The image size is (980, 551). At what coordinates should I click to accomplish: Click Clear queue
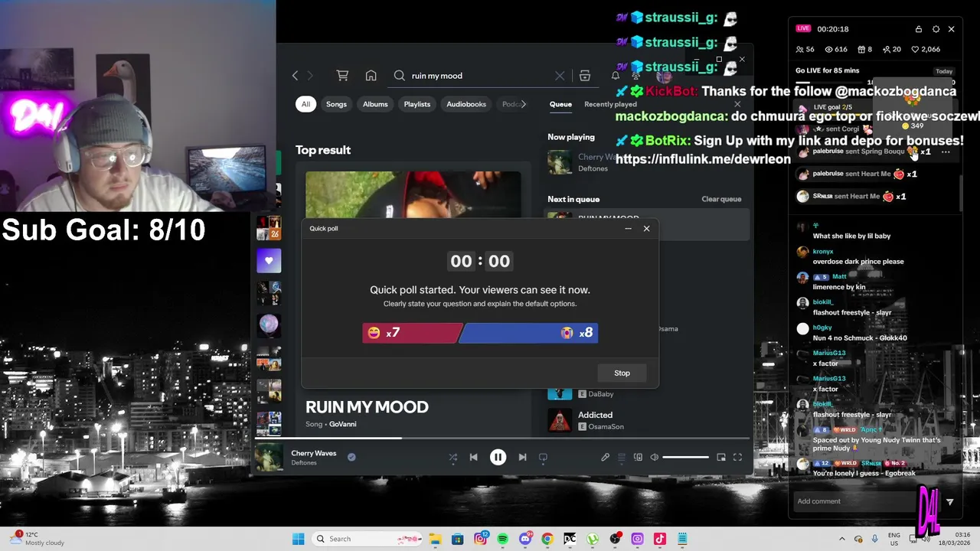click(x=721, y=199)
